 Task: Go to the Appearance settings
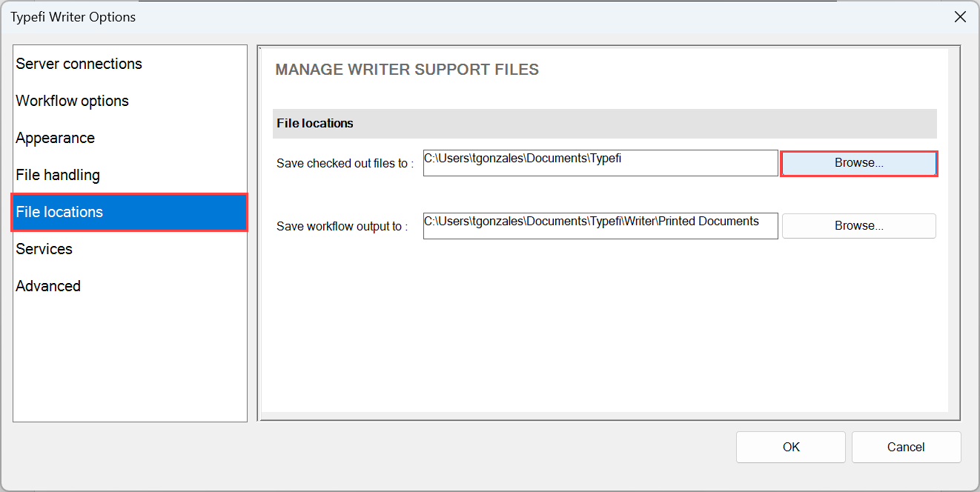tap(55, 138)
